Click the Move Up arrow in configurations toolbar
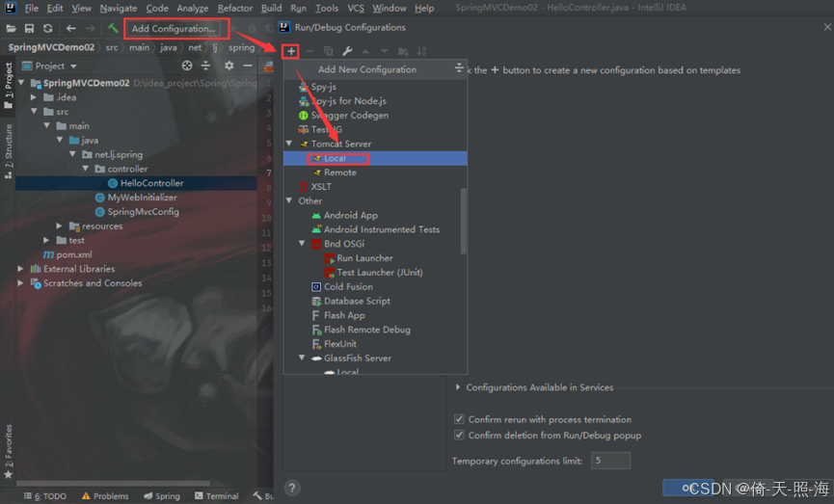 366,51
